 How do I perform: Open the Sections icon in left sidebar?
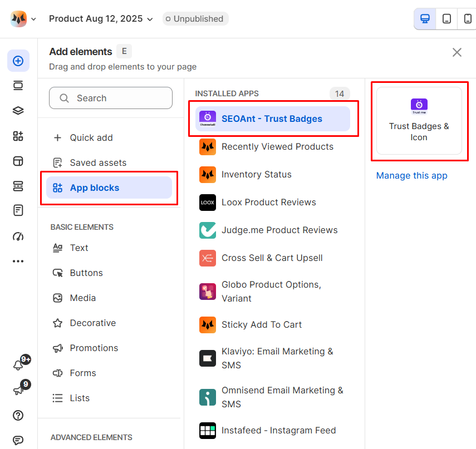click(x=18, y=86)
